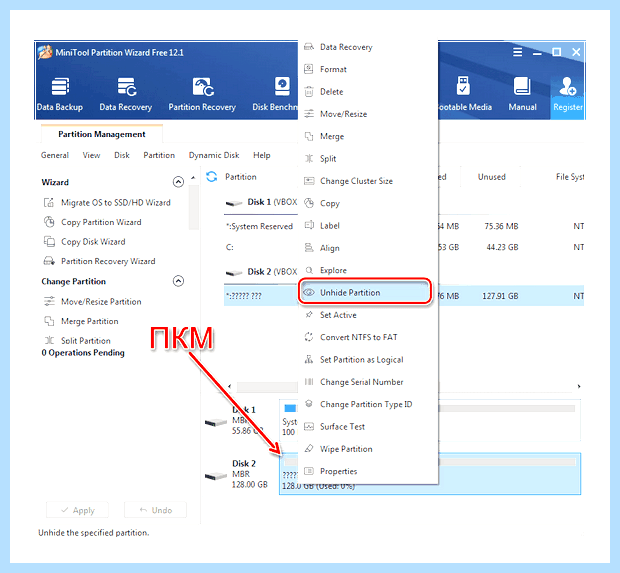
Task: Click Move/Resize Partition in sidebar
Action: (93, 302)
